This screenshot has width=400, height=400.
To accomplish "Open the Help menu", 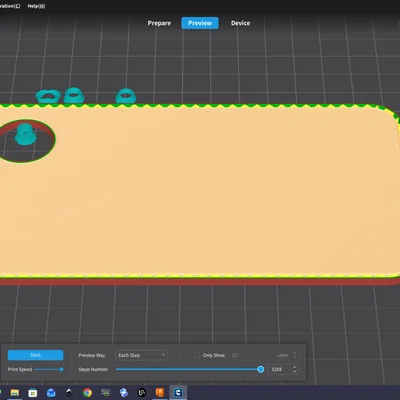I will click(36, 6).
